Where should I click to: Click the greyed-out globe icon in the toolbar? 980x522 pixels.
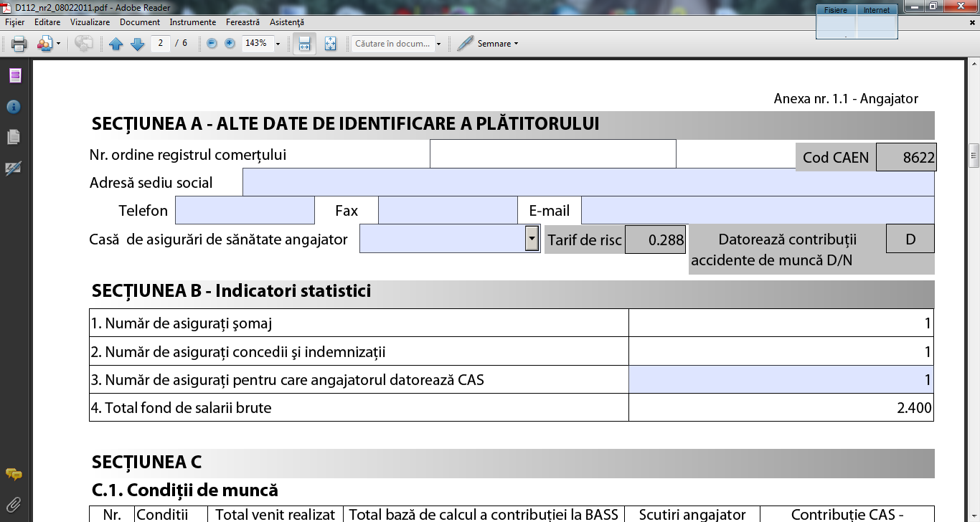pos(83,44)
